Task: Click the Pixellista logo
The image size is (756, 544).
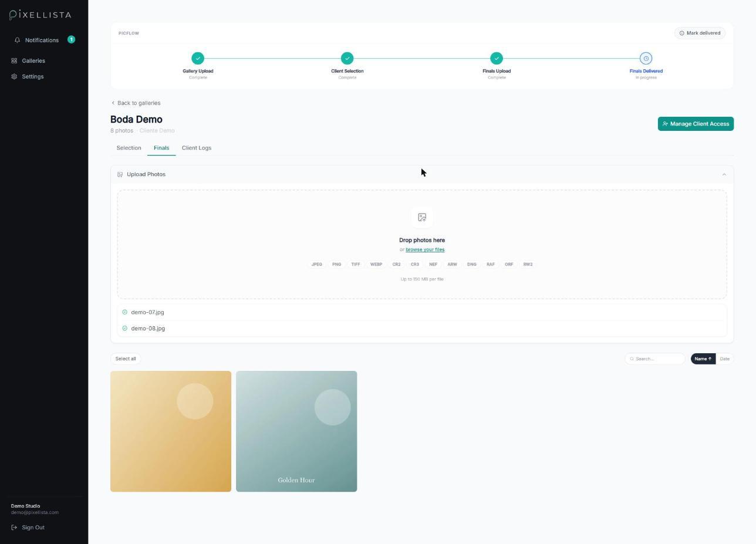Action: coord(40,15)
